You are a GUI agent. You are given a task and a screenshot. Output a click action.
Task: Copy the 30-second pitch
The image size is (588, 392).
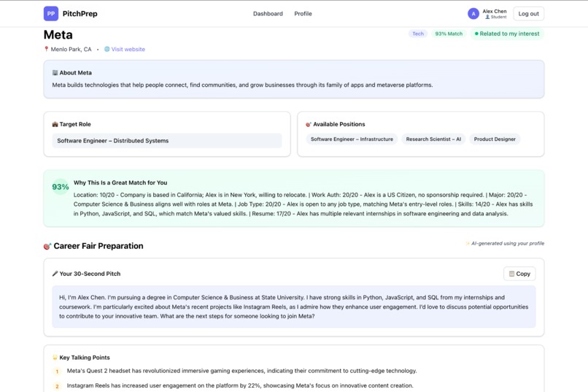[x=519, y=274]
